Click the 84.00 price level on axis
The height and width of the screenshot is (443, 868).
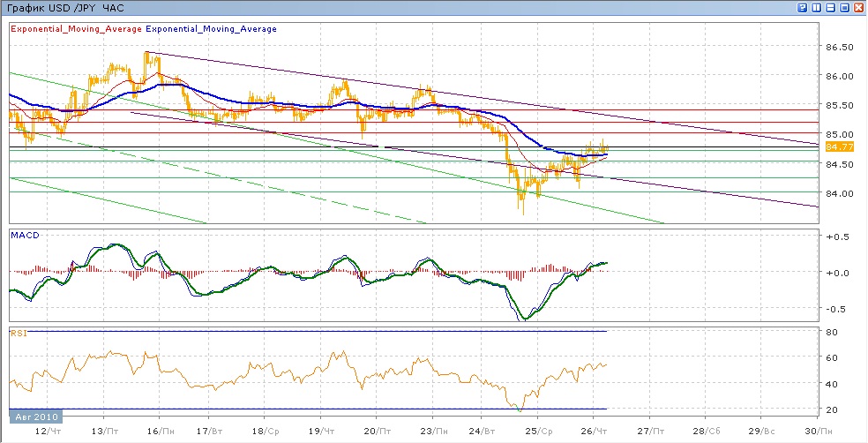click(840, 193)
